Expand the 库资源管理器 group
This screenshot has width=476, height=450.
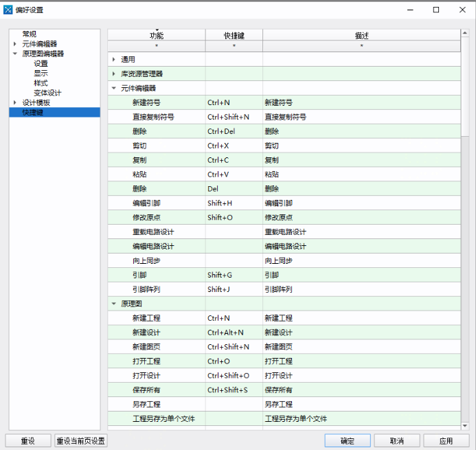tap(114, 74)
